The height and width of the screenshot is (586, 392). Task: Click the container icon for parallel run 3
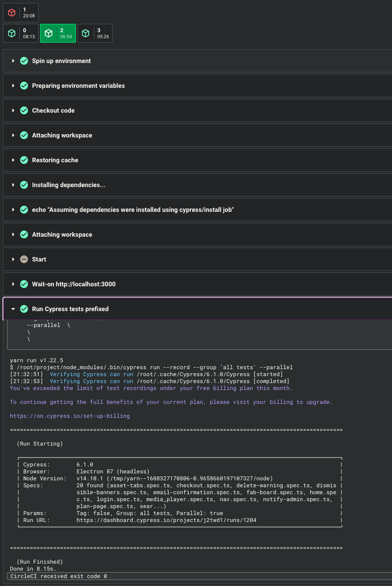85,33
